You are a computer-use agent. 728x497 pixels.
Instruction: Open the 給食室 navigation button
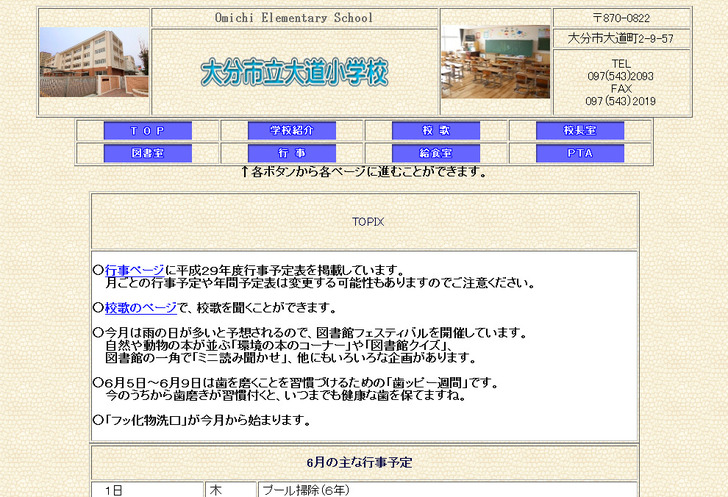436,154
